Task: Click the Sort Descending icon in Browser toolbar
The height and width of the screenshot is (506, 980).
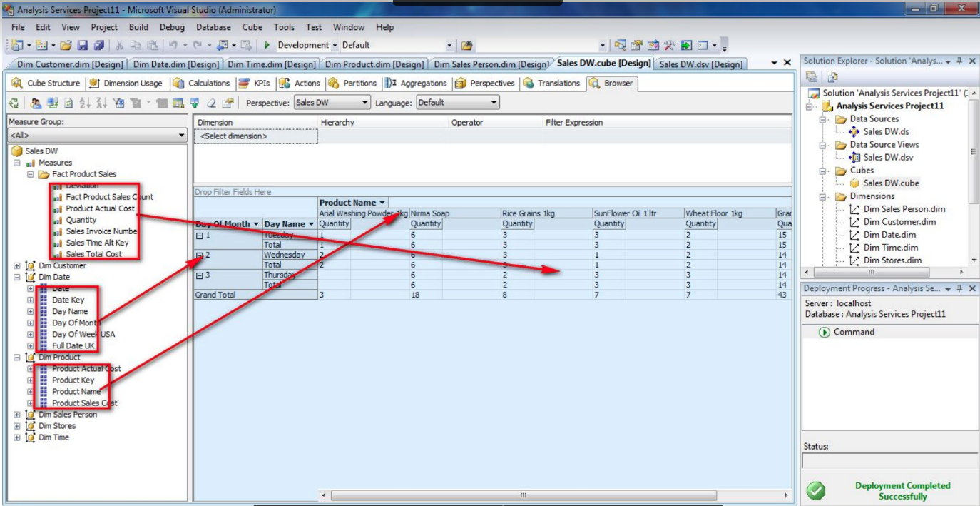Action: coord(103,103)
